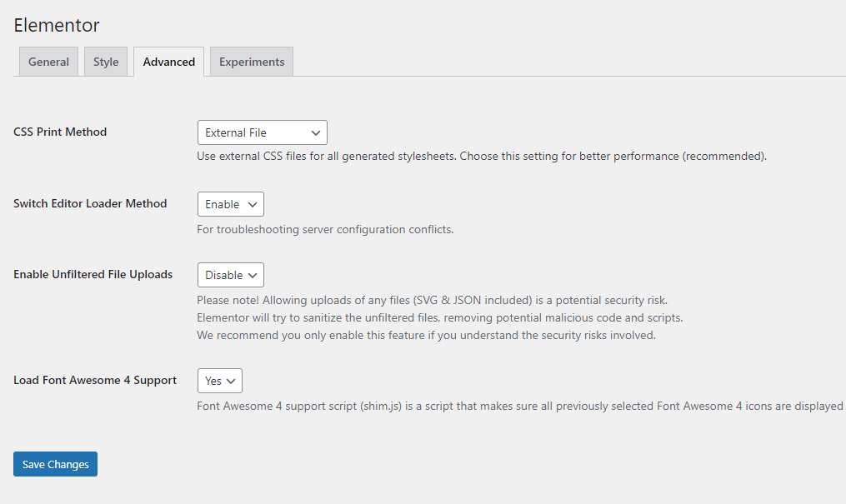The width and height of the screenshot is (846, 504).
Task: Open the Enable Unfiltered File Uploads dropdown
Action: click(230, 275)
